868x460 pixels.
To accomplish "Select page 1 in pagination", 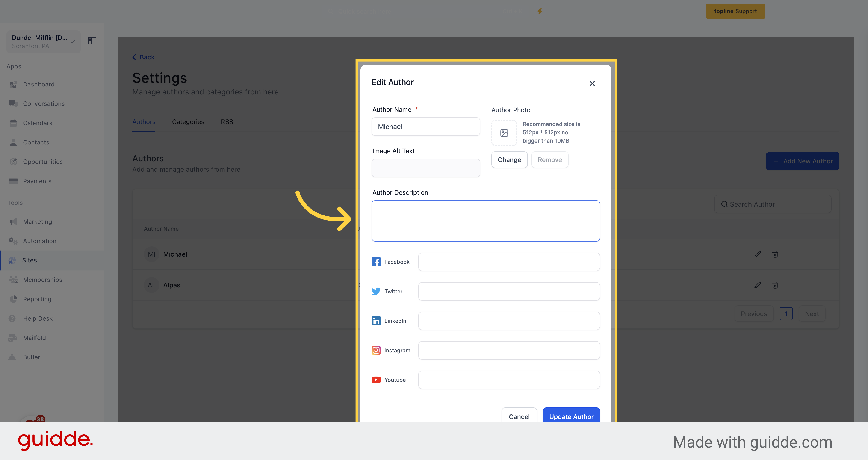I will [786, 314].
